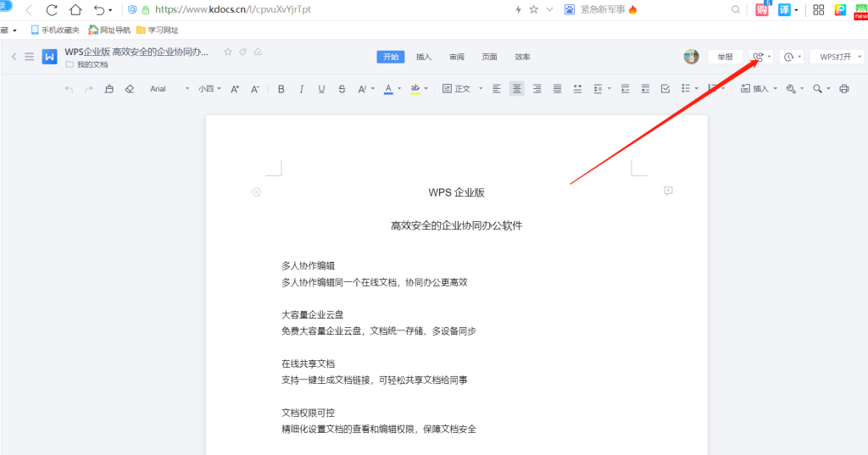Open the 学习网址 bookmarks folder
This screenshot has width=868, height=455.
tap(158, 30)
